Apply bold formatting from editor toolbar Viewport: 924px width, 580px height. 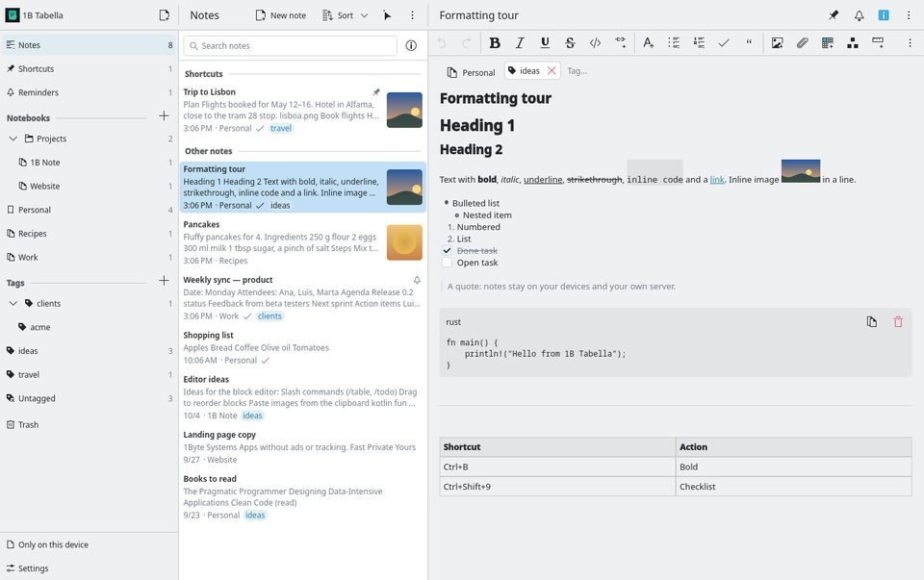pos(495,43)
